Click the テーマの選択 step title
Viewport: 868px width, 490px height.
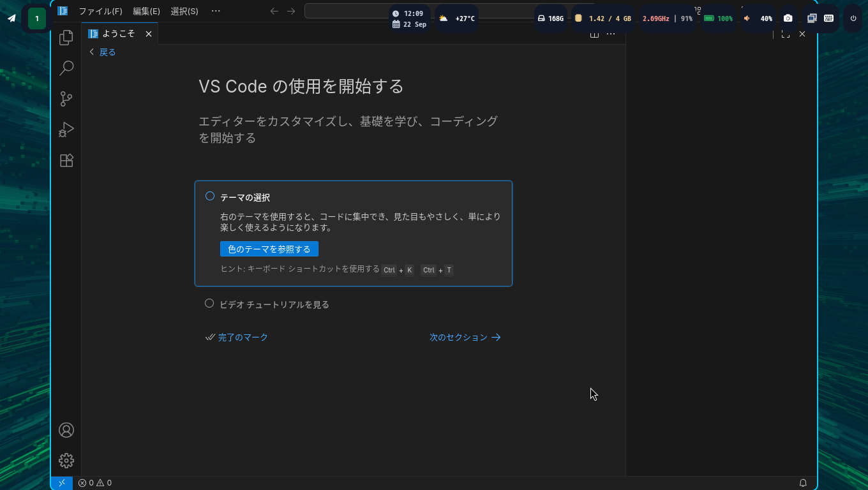pos(245,198)
